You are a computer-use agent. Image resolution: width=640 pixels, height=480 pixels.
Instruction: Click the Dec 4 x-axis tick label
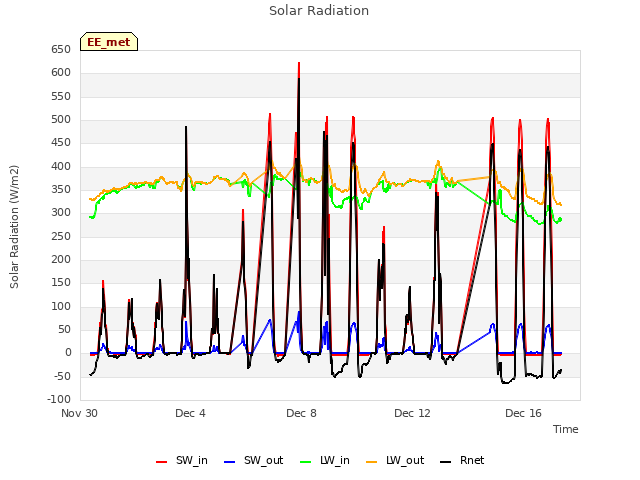coord(190,413)
